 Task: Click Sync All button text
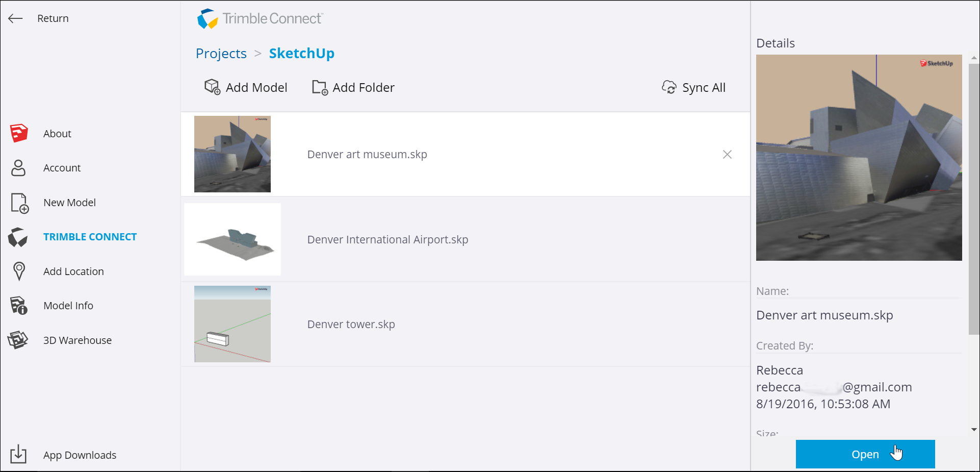pos(704,88)
